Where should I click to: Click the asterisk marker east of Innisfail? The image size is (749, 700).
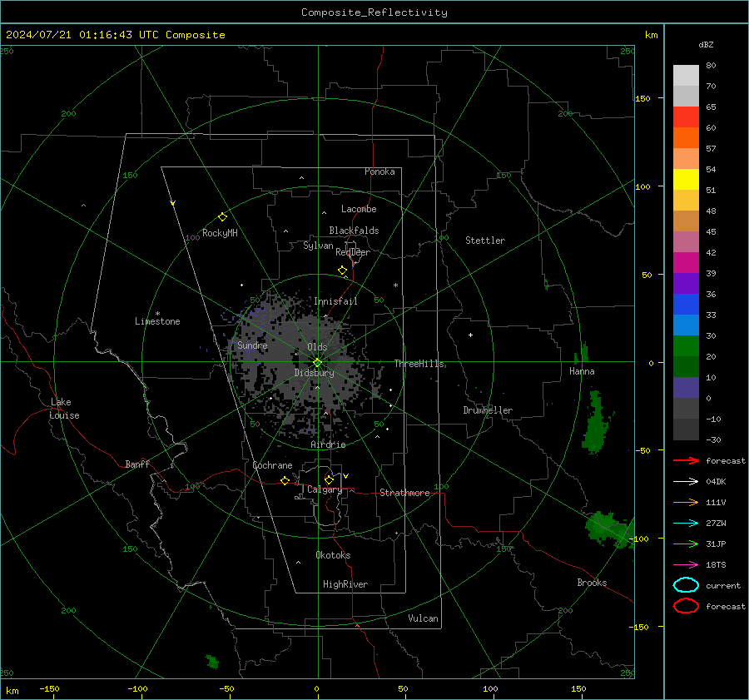click(395, 285)
